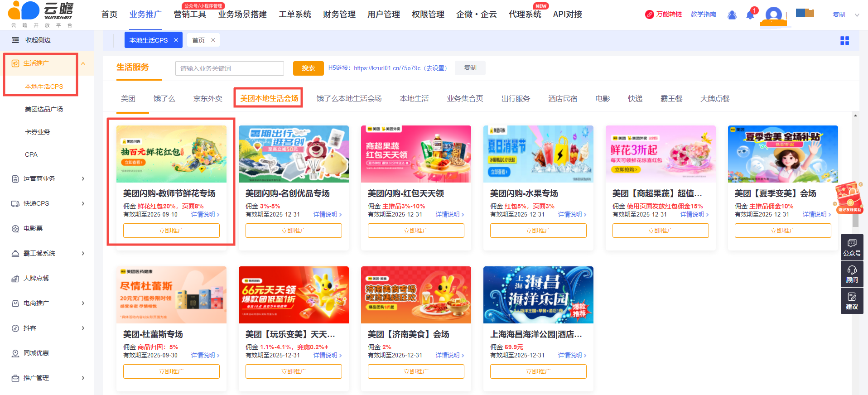Click the red envelope reward floating icon

(849, 197)
